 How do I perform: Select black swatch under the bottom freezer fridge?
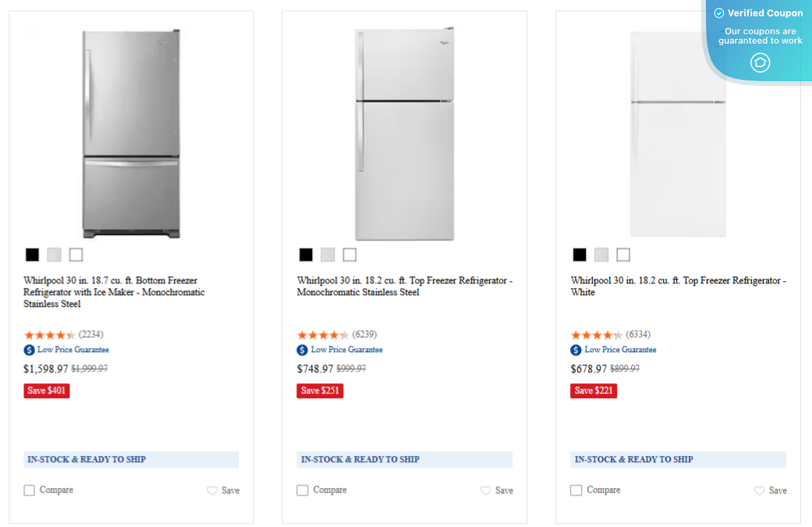(32, 254)
